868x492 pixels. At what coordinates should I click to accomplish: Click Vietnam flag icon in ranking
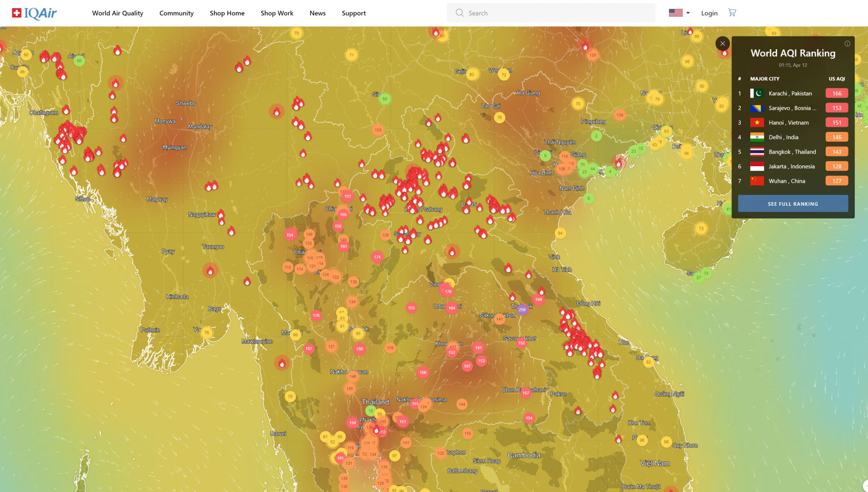[x=757, y=123]
